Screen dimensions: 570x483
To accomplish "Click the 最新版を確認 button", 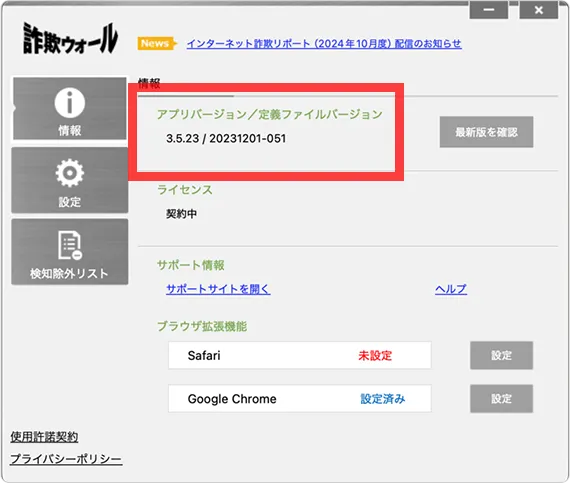I will 486,132.
